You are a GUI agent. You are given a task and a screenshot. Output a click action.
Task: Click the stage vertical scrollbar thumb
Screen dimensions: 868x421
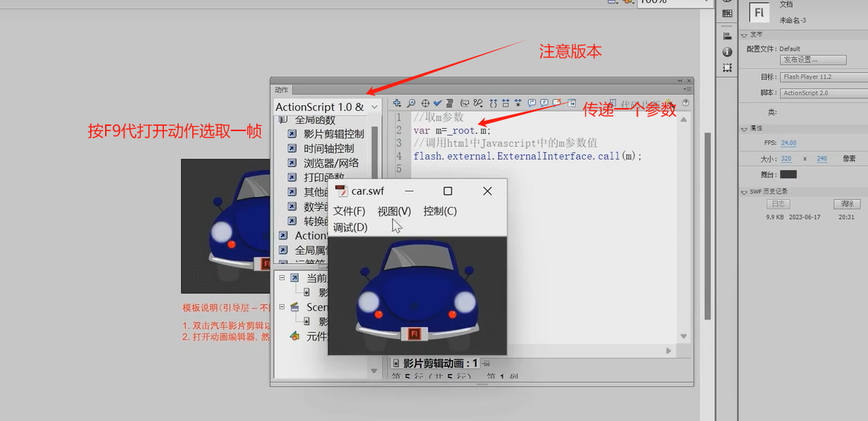coord(708,226)
